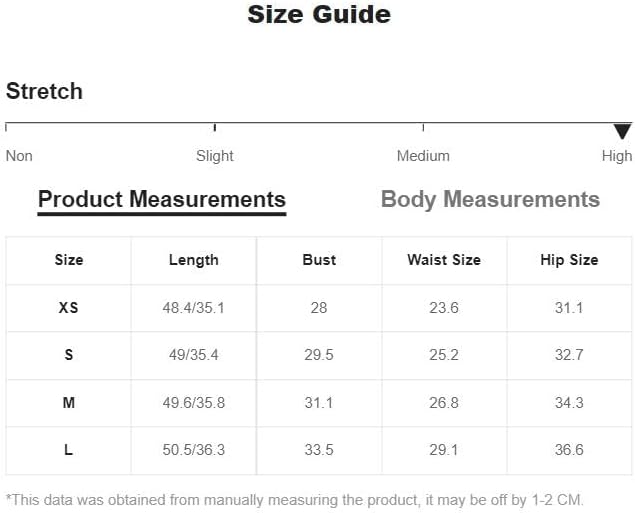Image resolution: width=635 pixels, height=513 pixels.
Task: Select the L size row label
Action: coord(68,450)
